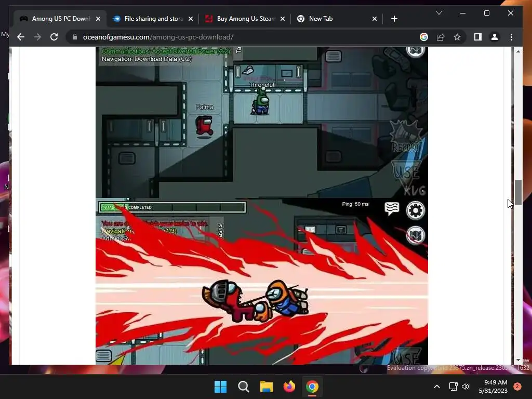Open the Chrome profile menu
Viewport: 532px width, 399px height.
495,37
